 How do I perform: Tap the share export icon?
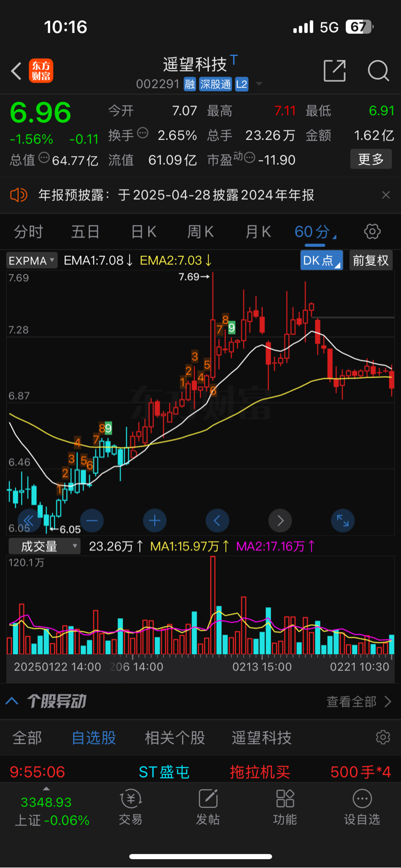[x=335, y=70]
